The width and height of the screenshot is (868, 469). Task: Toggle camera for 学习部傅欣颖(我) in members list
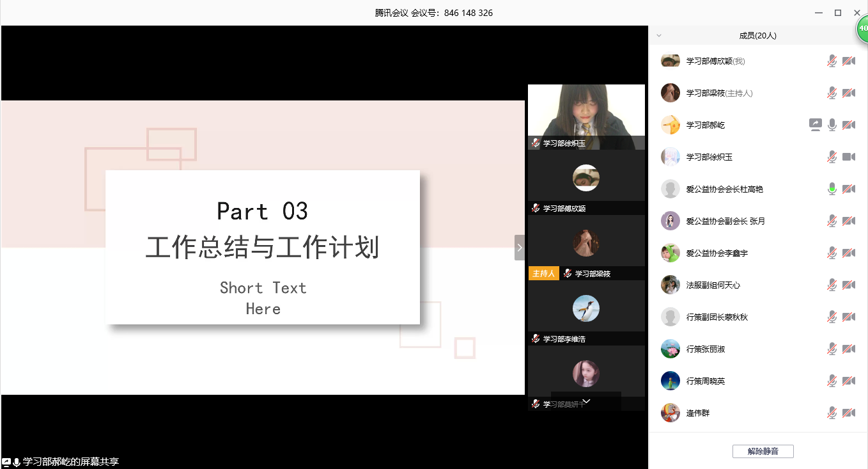pyautogui.click(x=848, y=61)
